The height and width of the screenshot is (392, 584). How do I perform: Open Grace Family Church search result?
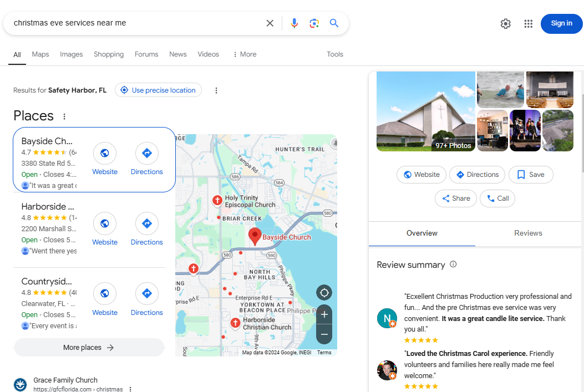tap(65, 380)
